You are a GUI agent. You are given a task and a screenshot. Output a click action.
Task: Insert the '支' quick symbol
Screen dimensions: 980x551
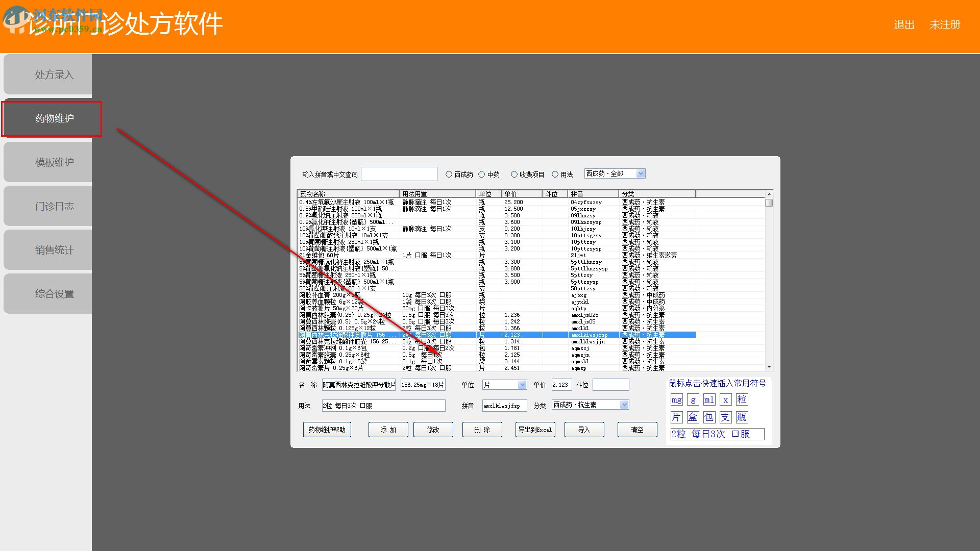tap(725, 417)
